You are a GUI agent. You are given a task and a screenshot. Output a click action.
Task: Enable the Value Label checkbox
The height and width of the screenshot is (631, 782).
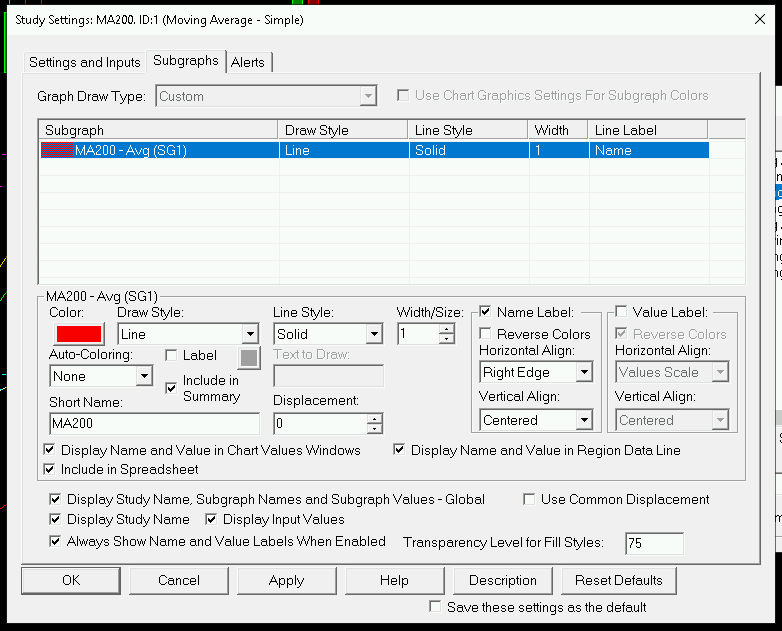point(622,312)
